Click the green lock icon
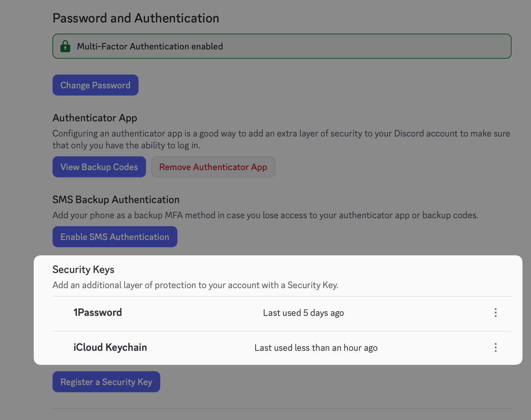531x420 pixels. 65,46
